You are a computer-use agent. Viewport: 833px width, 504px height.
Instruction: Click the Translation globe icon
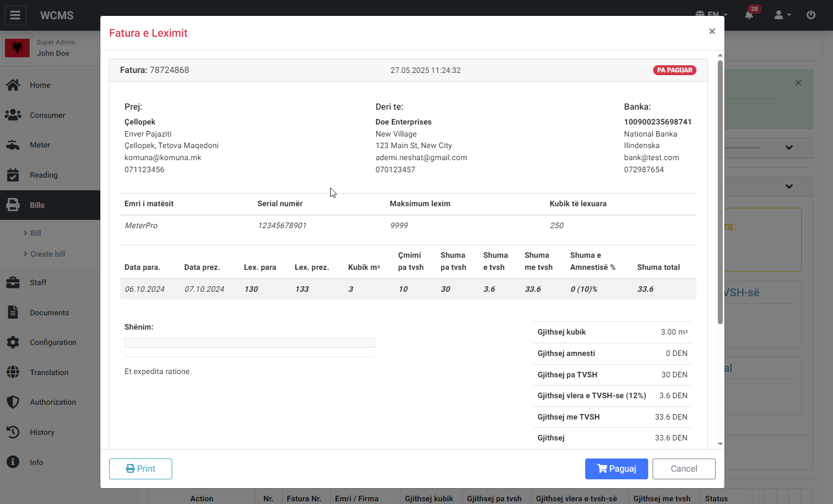click(x=13, y=372)
